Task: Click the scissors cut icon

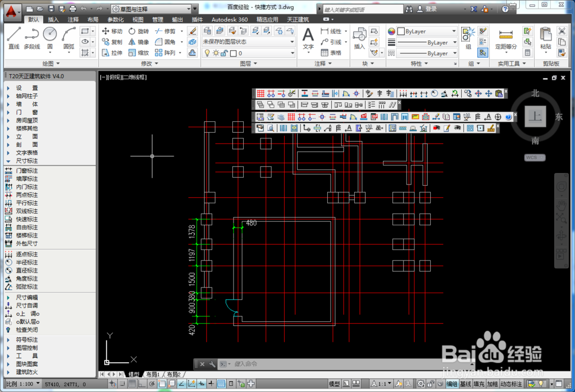Action: [562, 31]
